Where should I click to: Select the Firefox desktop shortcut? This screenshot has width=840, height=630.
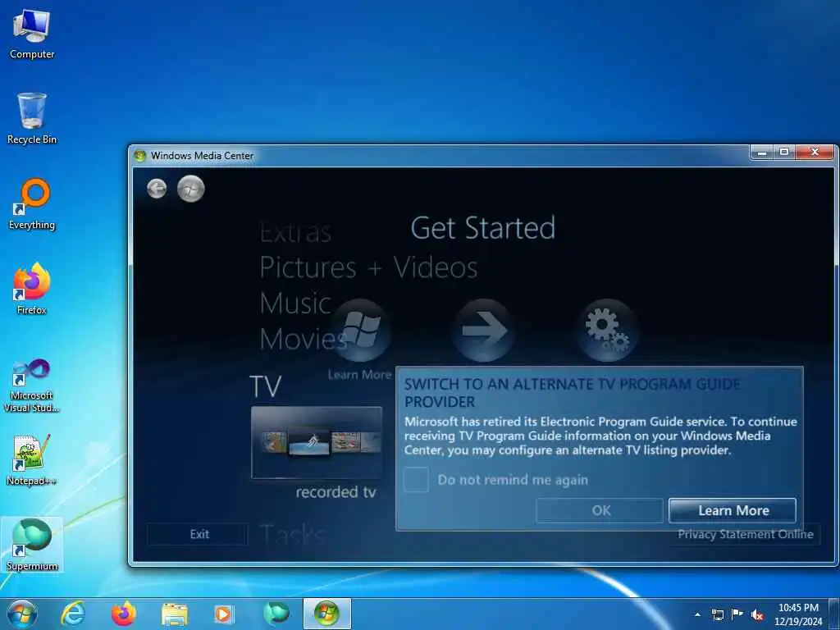point(32,290)
